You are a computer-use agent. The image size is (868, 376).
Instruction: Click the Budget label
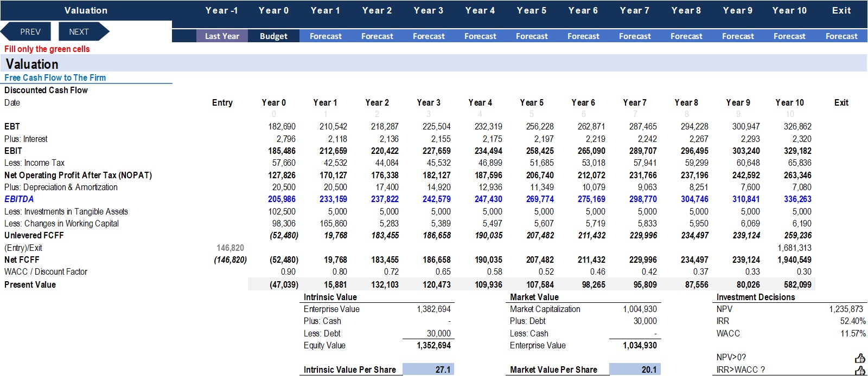pyautogui.click(x=273, y=36)
